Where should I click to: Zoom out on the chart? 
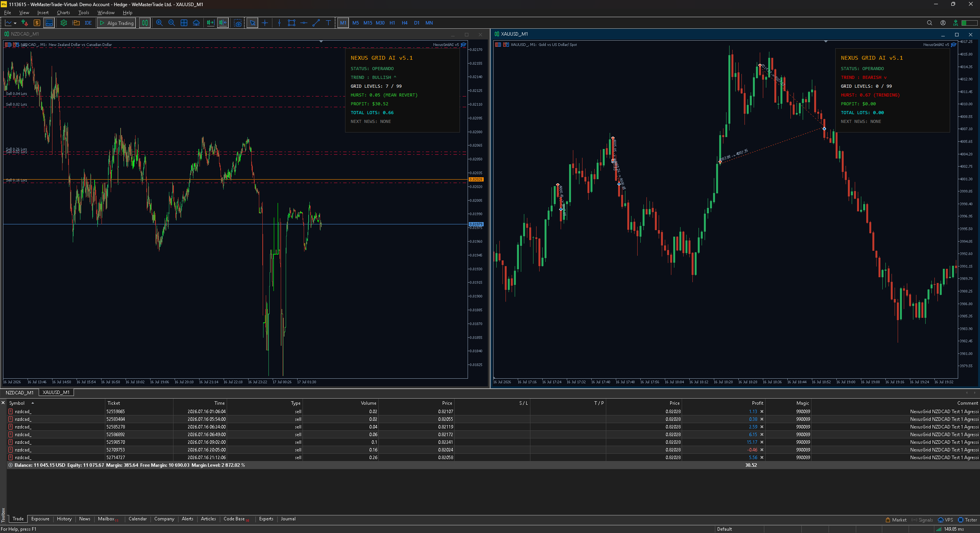click(172, 23)
